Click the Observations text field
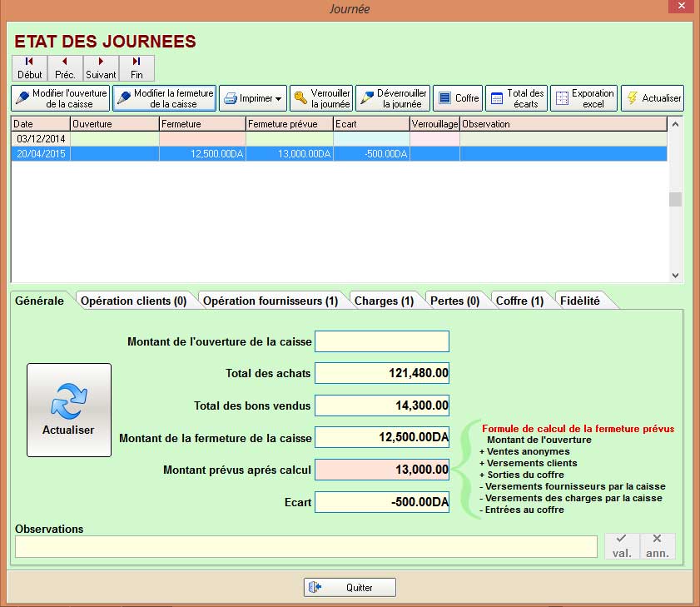 pos(306,547)
